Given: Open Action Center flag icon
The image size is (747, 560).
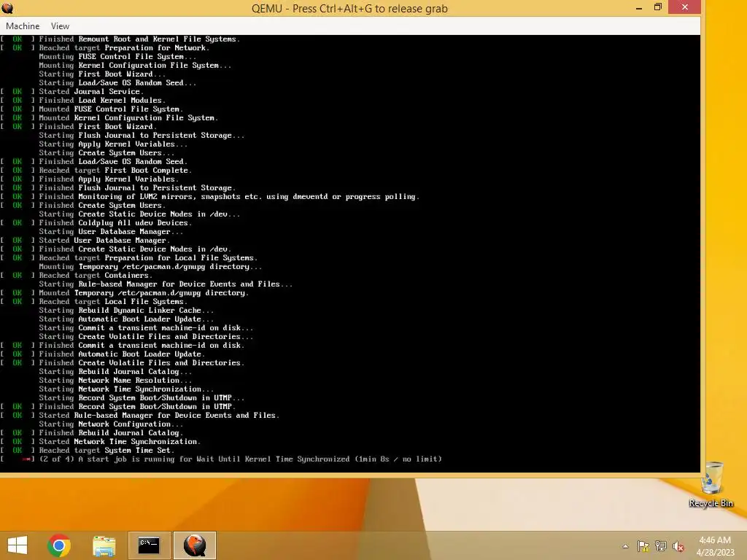Looking at the screenshot, I should pyautogui.click(x=643, y=546).
